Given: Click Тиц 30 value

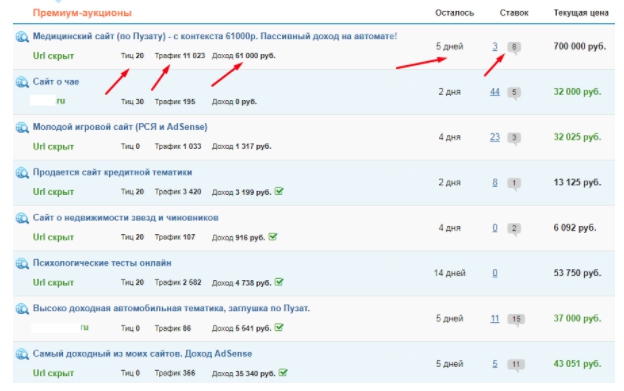Looking at the screenshot, I should [x=132, y=101].
